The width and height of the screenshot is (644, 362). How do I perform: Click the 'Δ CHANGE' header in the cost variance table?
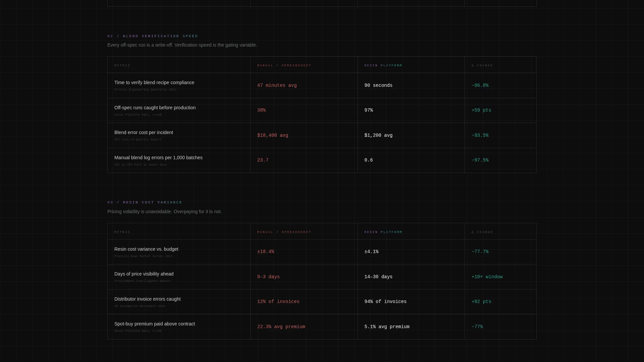(x=482, y=232)
